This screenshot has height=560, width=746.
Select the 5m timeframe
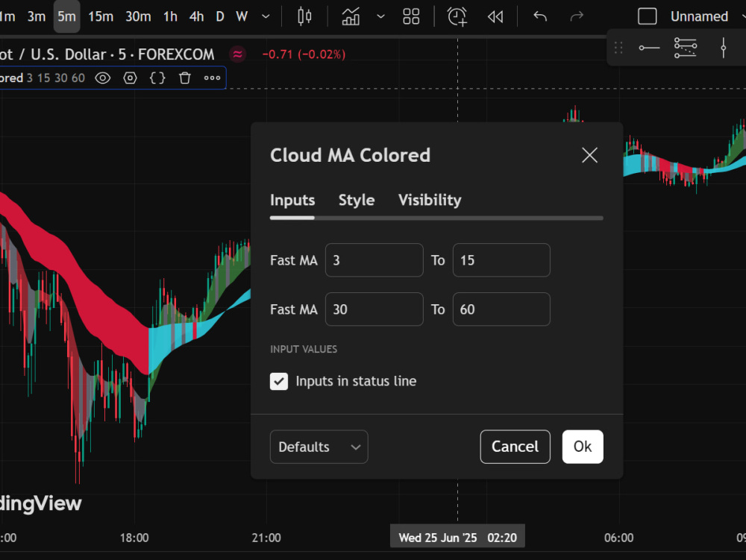pyautogui.click(x=66, y=16)
